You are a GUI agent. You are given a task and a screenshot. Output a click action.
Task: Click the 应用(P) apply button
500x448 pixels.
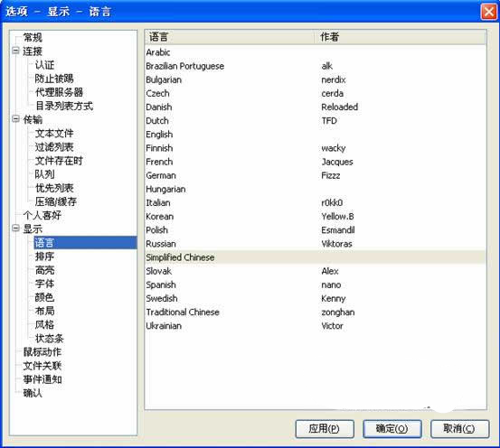pyautogui.click(x=325, y=429)
